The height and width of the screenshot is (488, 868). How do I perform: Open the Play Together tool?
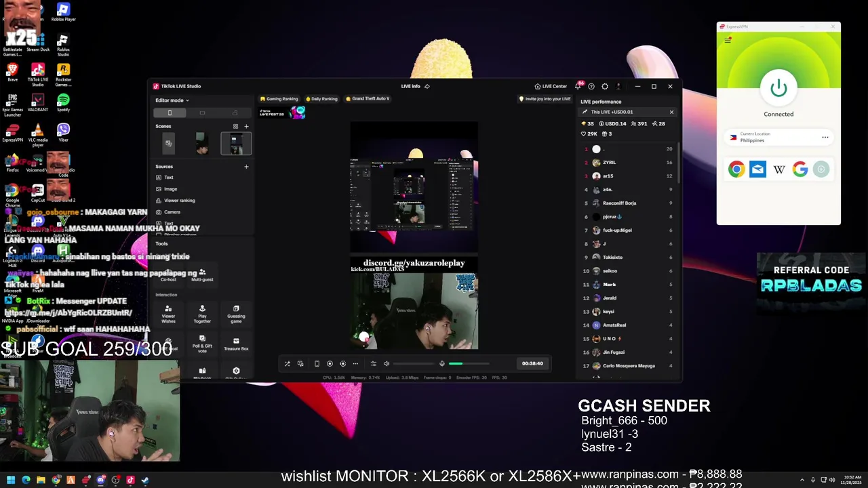202,314
